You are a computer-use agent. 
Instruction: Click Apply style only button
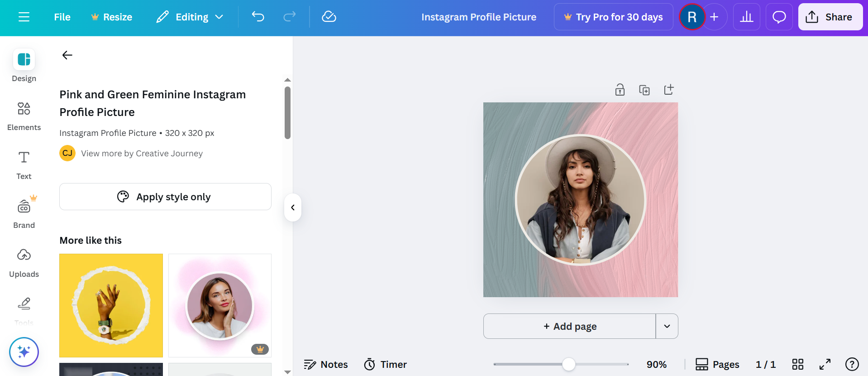[165, 197]
